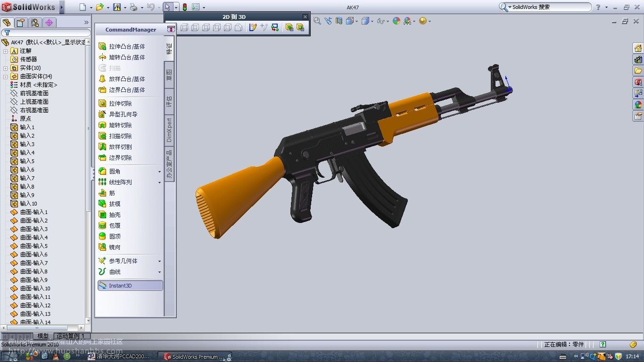Screen dimensions: 644x362
Task: Switch to the 草图 sketch vertical tab
Action: click(169, 75)
